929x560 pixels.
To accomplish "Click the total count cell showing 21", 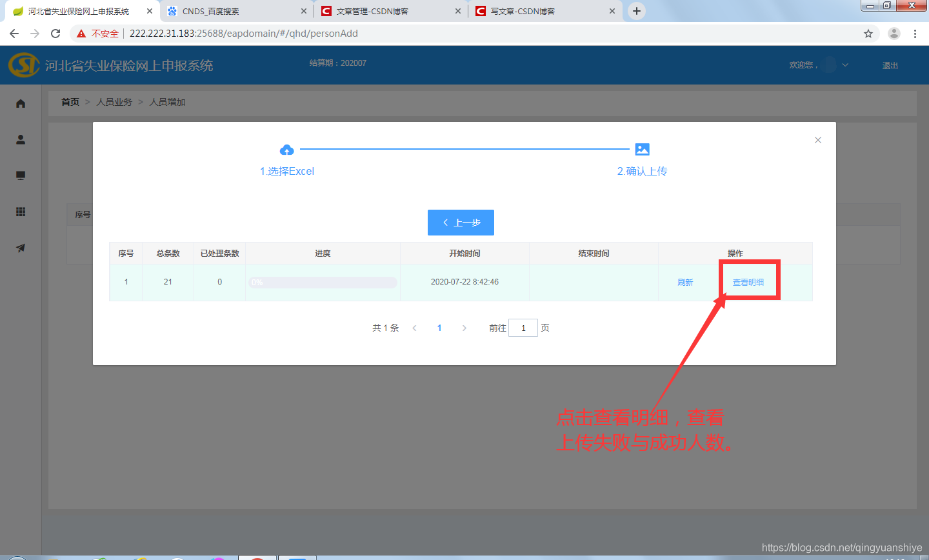I will (168, 282).
